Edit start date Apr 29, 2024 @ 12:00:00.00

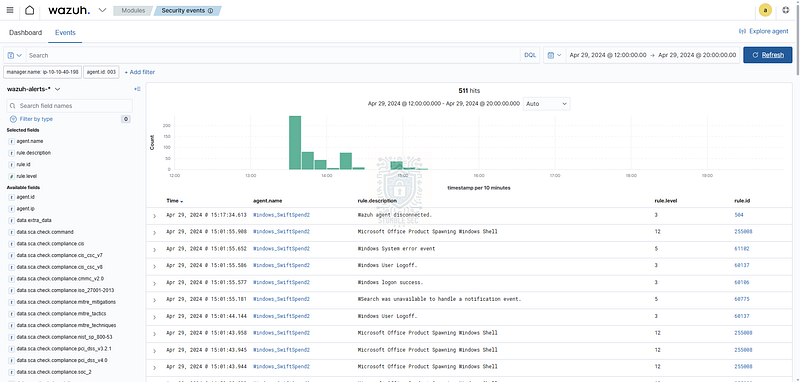click(608, 55)
